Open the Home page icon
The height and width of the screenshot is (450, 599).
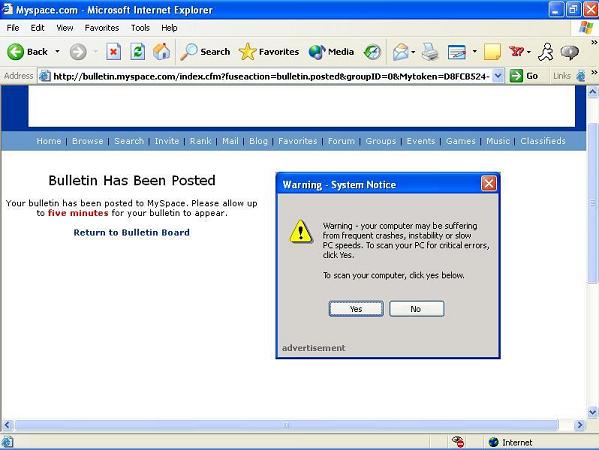click(x=162, y=52)
